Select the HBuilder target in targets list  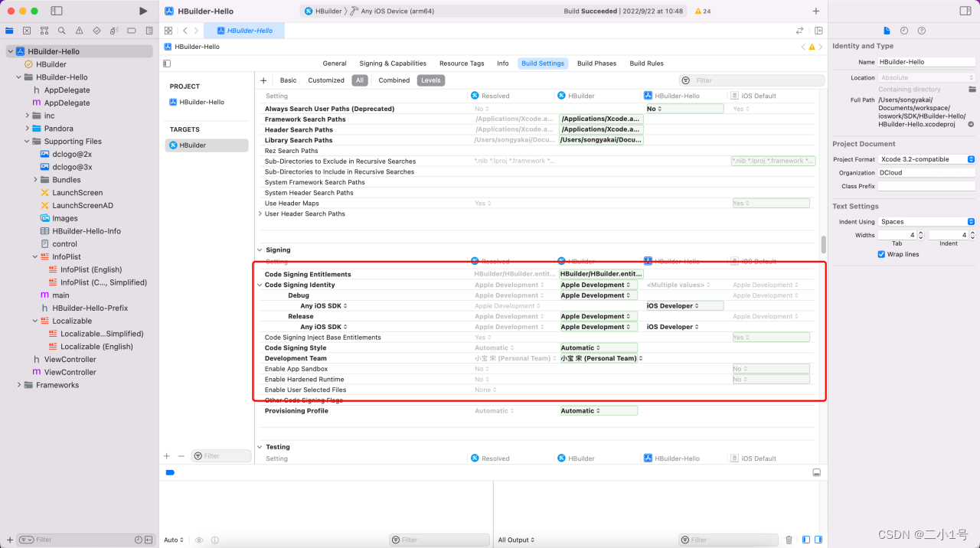(x=207, y=145)
